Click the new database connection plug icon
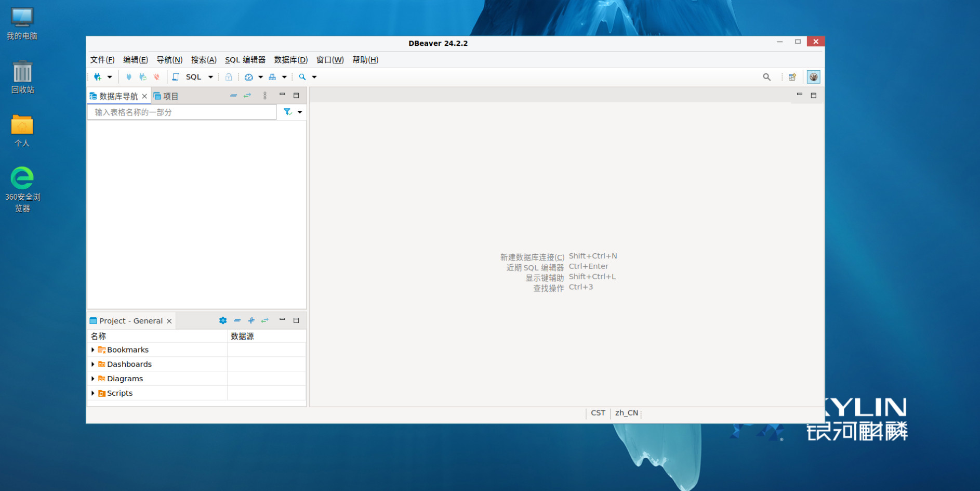 pos(97,77)
